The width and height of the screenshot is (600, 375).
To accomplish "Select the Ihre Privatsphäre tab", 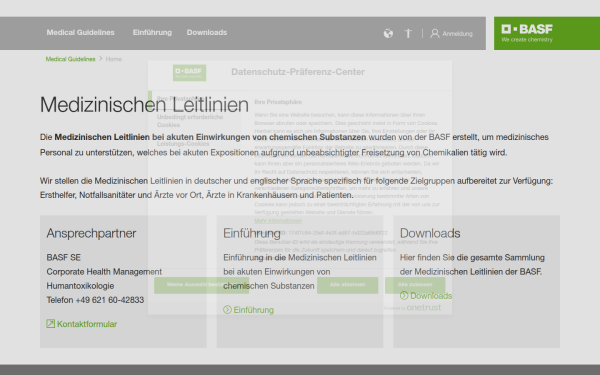I will click(x=194, y=99).
